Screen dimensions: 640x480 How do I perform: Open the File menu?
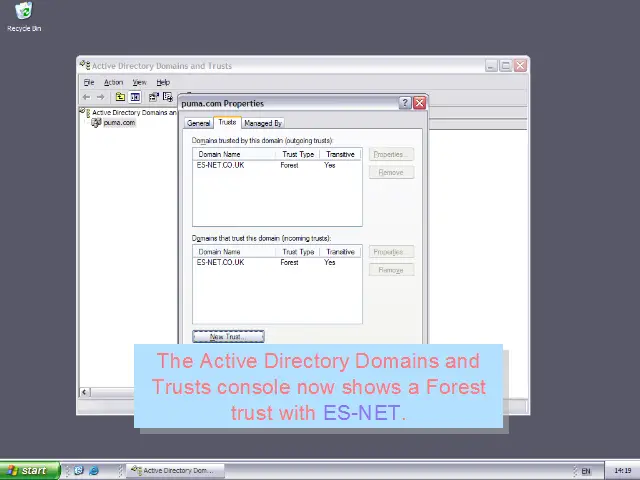[89, 82]
